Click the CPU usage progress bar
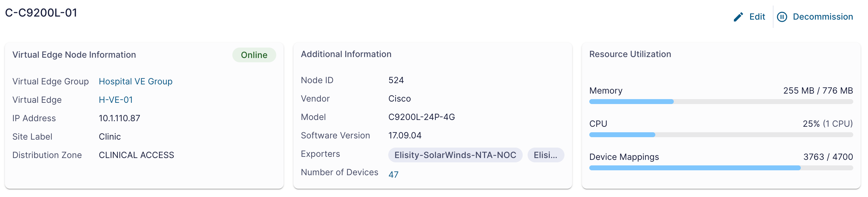868x197 pixels. (x=721, y=135)
